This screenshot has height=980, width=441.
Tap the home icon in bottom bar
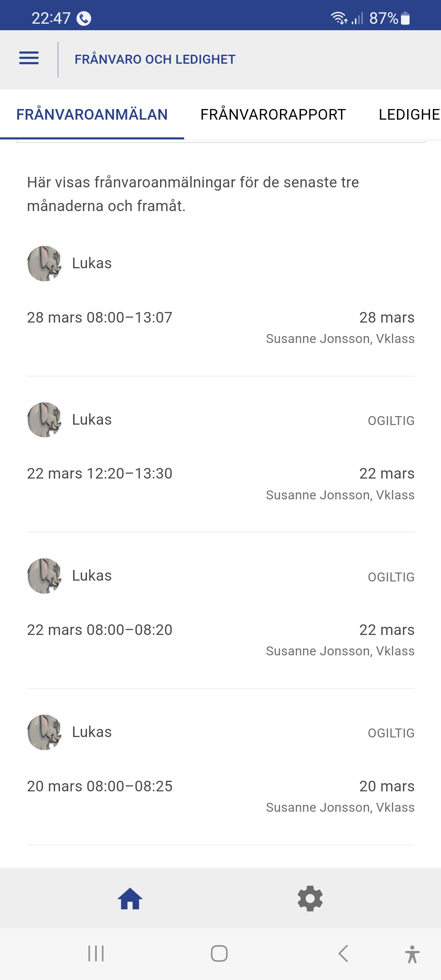(x=130, y=899)
